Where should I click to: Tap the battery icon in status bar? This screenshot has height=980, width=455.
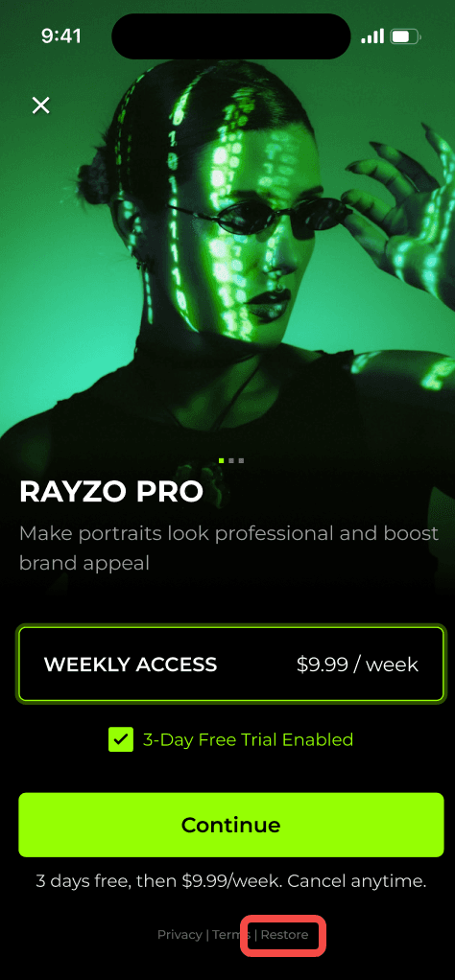coord(406,36)
